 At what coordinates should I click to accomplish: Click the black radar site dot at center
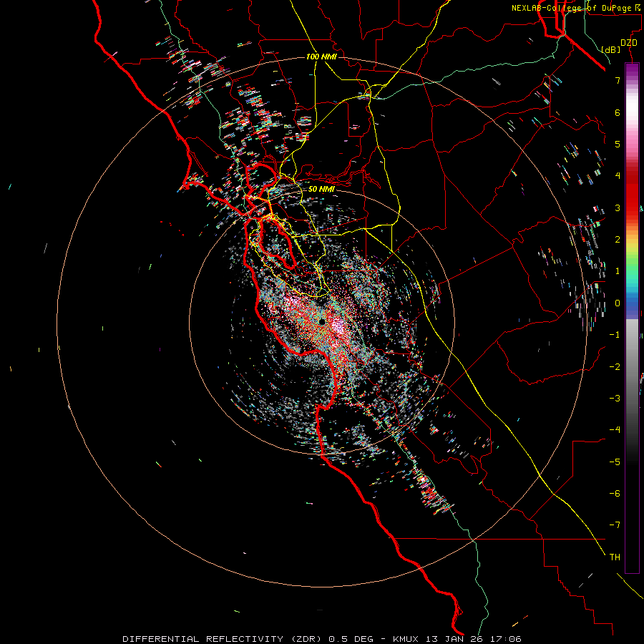point(322,321)
